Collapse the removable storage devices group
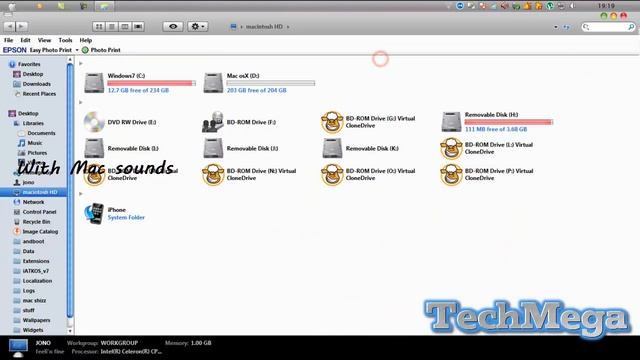Viewport: 640px width, 360px height. click(x=81, y=102)
